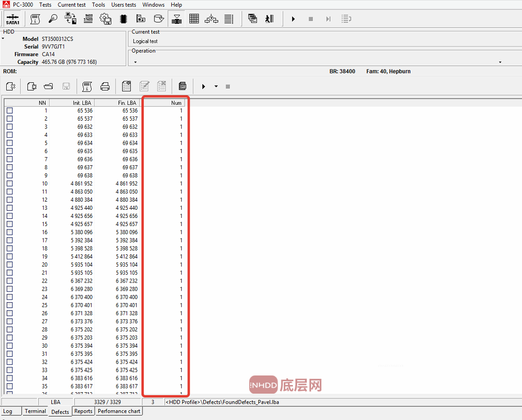The image size is (522, 420).
Task: Click the computer data transfer icon
Action: tap(70, 19)
